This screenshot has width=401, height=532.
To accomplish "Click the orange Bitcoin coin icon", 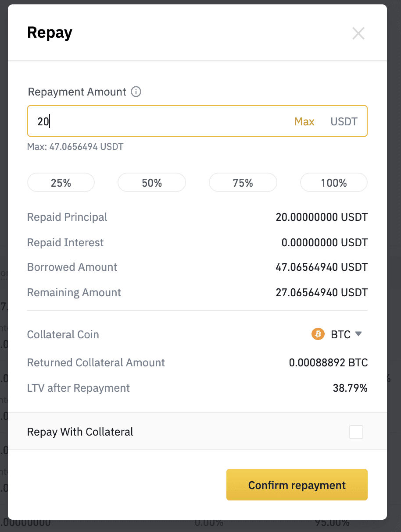I will [318, 334].
